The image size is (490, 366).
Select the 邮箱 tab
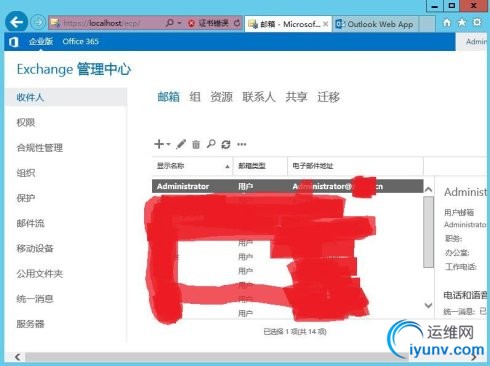pos(169,97)
